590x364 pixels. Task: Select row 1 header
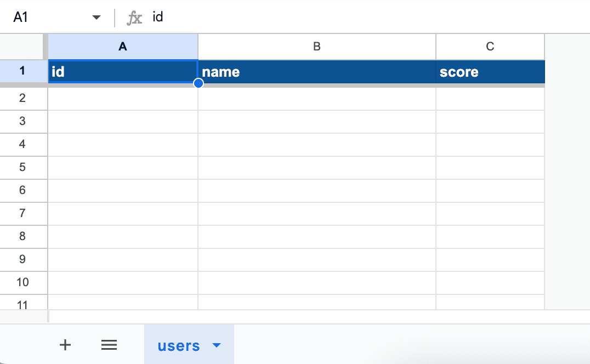coord(22,71)
